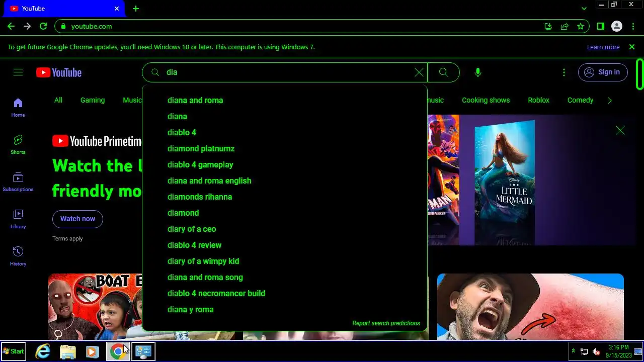
Task: Choose suggestion 'diablo 4'
Action: click(285, 132)
